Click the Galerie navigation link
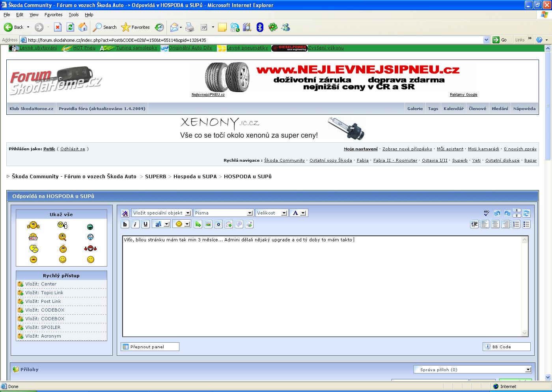This screenshot has width=552, height=392. pos(415,108)
